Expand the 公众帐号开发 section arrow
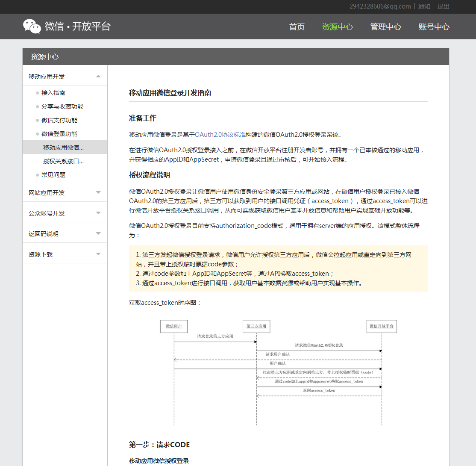This screenshot has width=476, height=466. pos(98,213)
